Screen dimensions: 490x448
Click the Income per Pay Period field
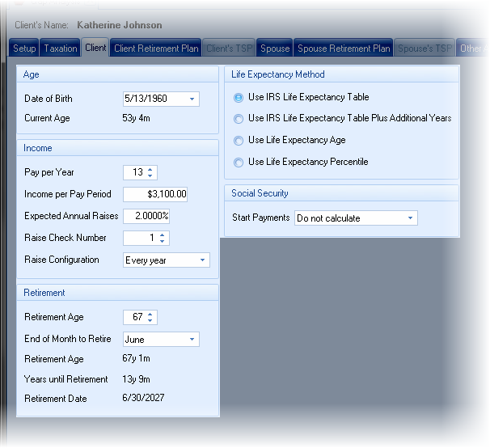pyautogui.click(x=155, y=194)
